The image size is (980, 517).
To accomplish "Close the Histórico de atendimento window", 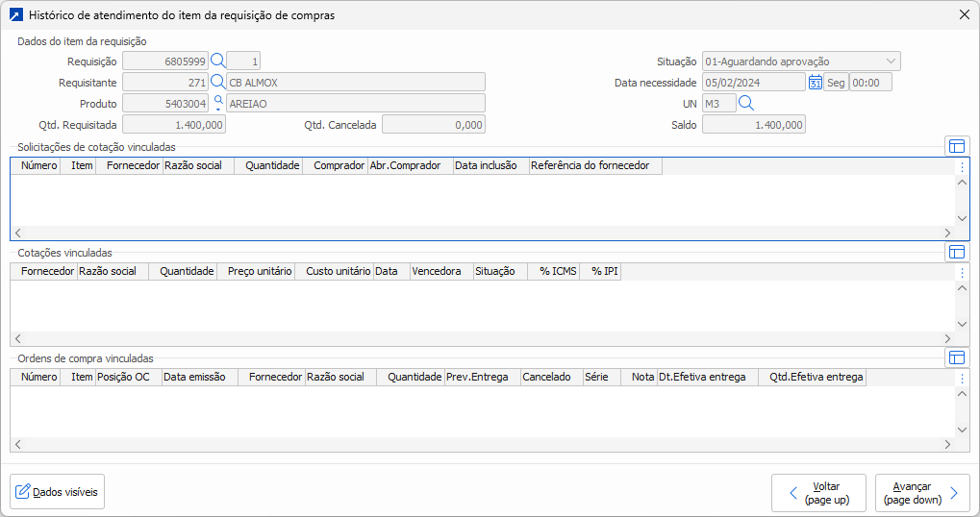I will click(964, 15).
